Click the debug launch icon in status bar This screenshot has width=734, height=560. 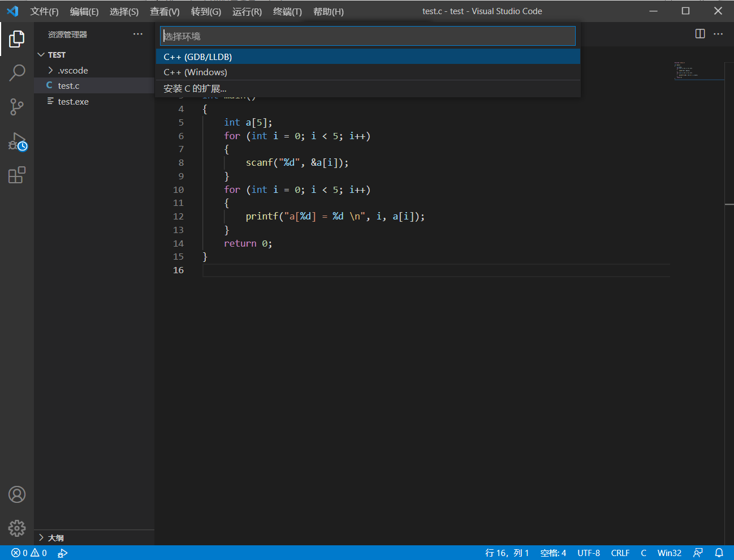62,553
